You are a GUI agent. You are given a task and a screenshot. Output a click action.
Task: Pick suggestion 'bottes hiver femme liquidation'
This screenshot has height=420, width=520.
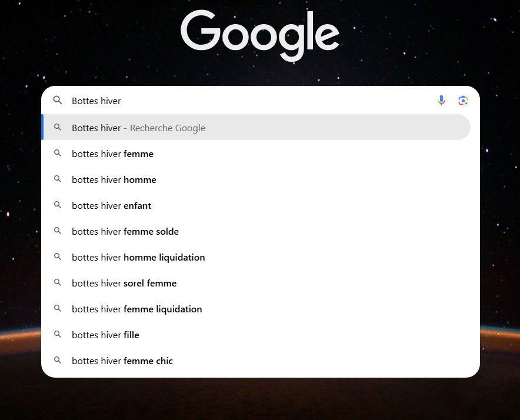click(x=256, y=309)
